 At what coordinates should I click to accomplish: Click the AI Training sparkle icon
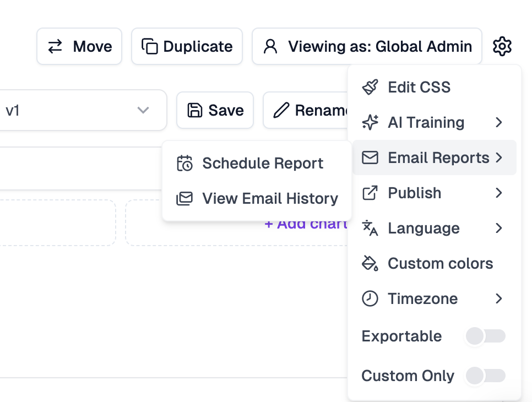tap(370, 122)
